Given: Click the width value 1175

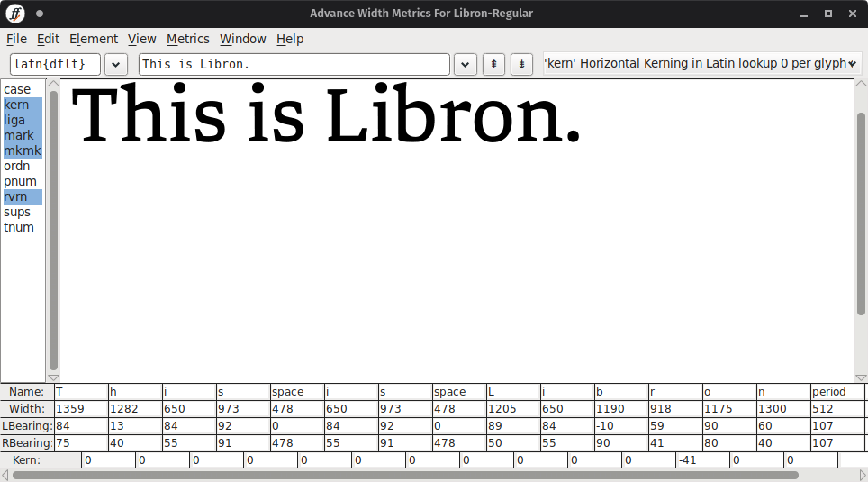Looking at the screenshot, I should coord(729,409).
